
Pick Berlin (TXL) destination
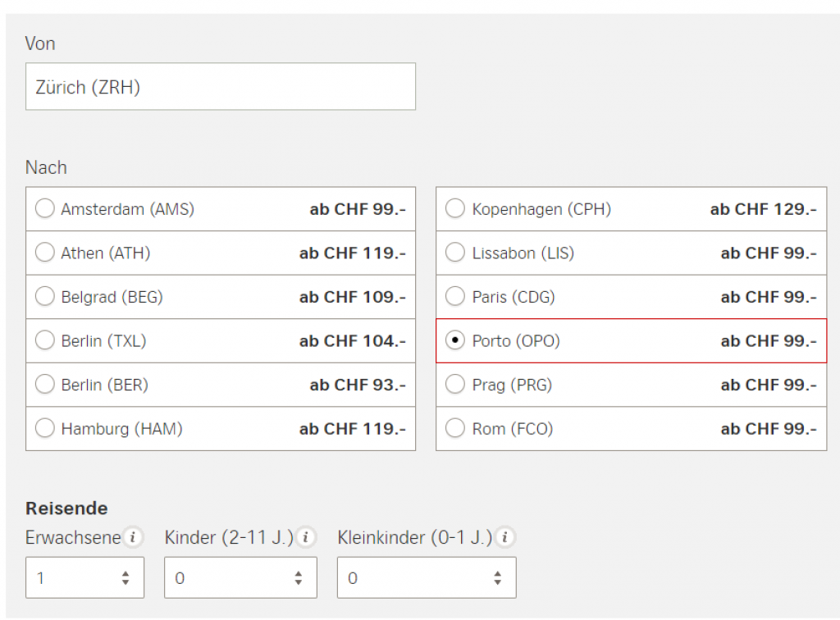pos(44,341)
